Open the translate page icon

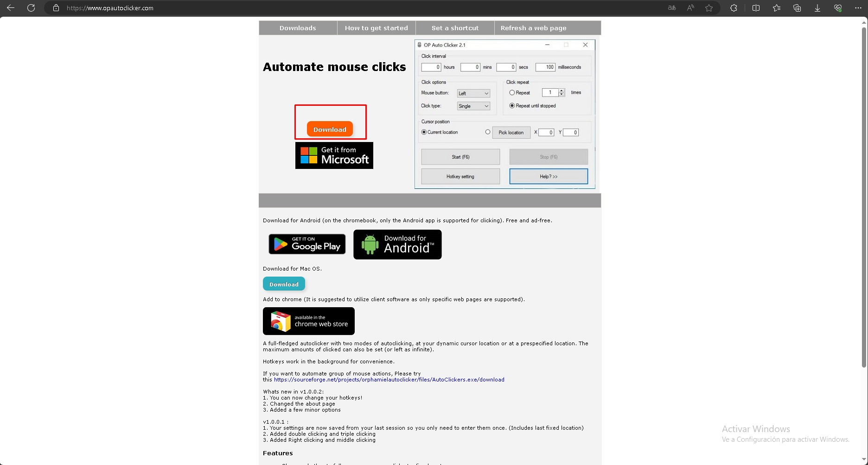click(x=672, y=8)
